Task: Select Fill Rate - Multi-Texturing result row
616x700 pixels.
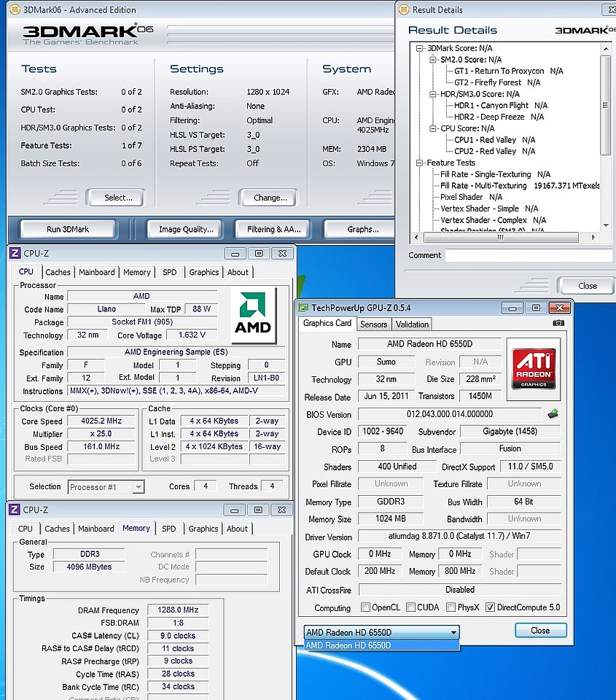Action: [520, 186]
